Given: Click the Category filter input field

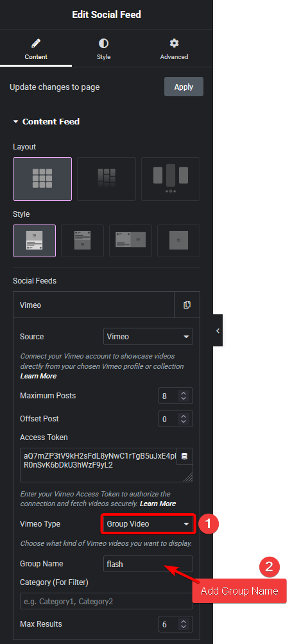Looking at the screenshot, I should [x=107, y=601].
